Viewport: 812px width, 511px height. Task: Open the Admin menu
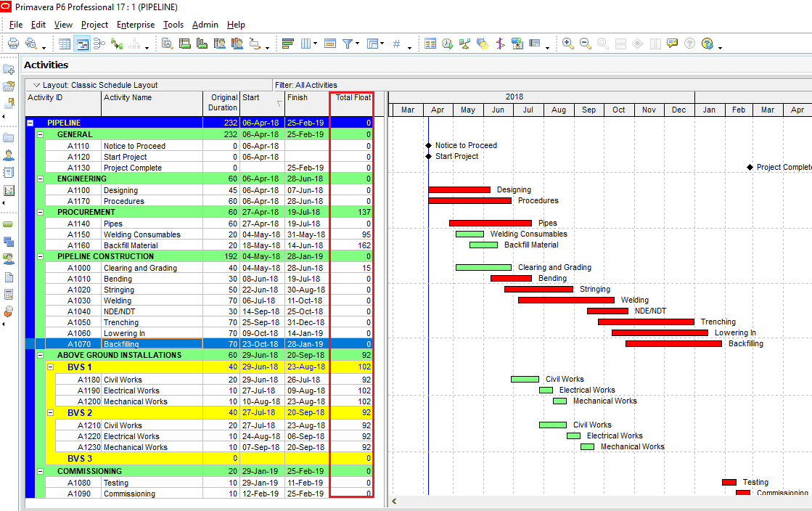pos(205,25)
